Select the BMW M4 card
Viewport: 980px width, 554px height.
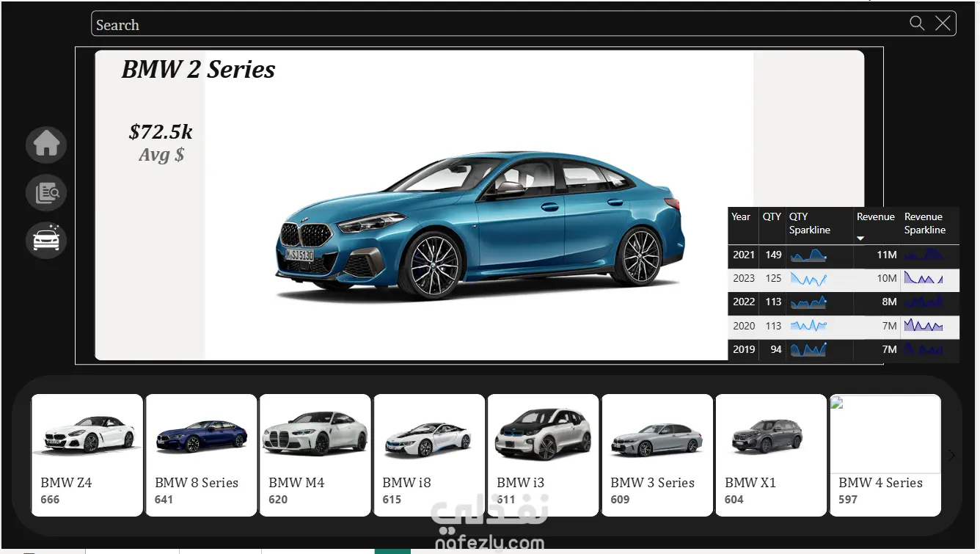pyautogui.click(x=315, y=455)
